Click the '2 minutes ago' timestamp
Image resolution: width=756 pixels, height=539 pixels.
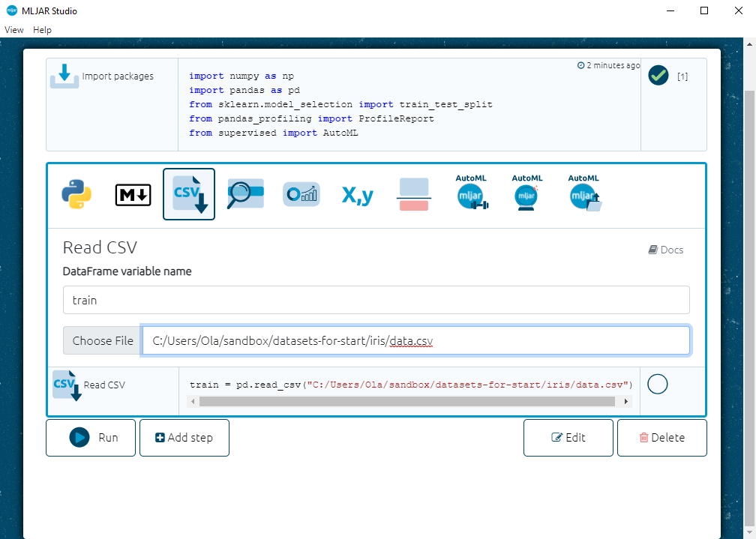point(609,65)
